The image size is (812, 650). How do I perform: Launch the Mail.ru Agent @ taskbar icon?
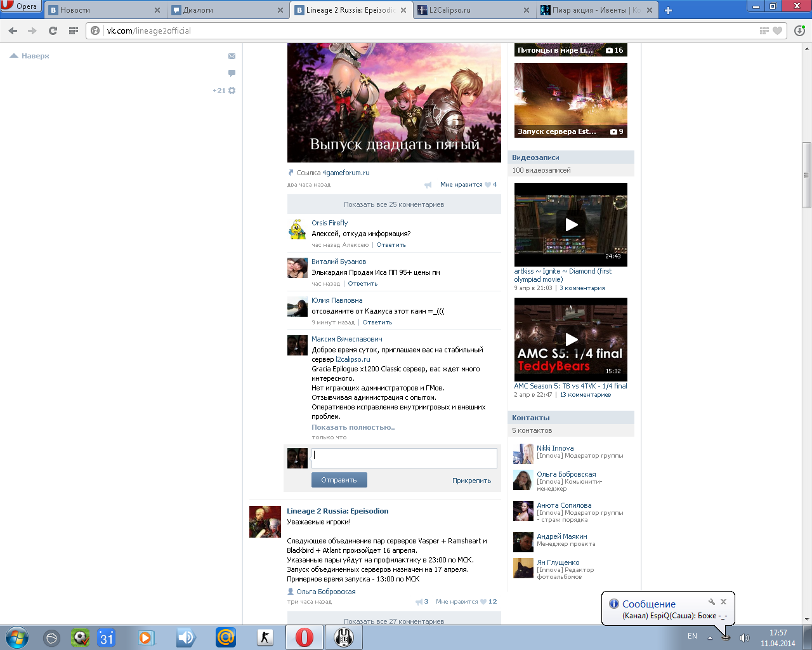pos(226,637)
